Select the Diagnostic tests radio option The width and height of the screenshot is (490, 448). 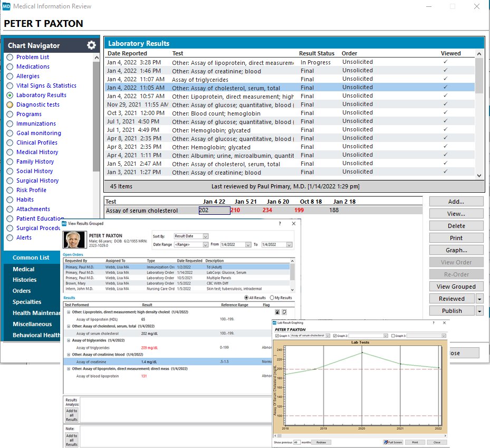coord(10,104)
